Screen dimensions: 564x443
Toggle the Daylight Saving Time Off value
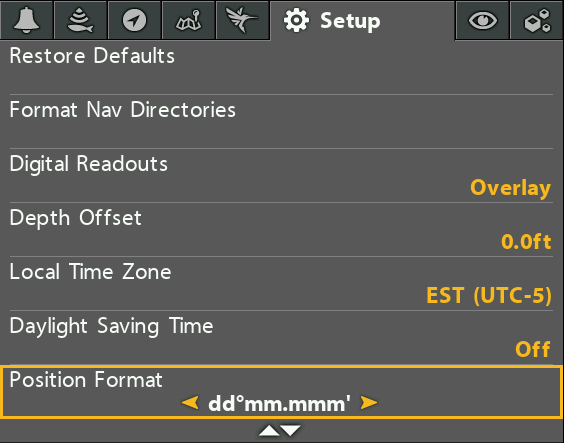[533, 349]
